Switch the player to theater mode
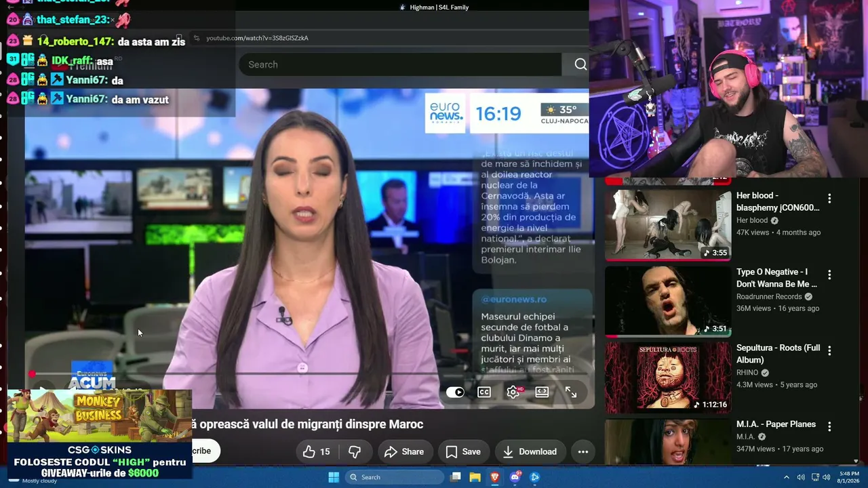The image size is (868, 488). (542, 392)
